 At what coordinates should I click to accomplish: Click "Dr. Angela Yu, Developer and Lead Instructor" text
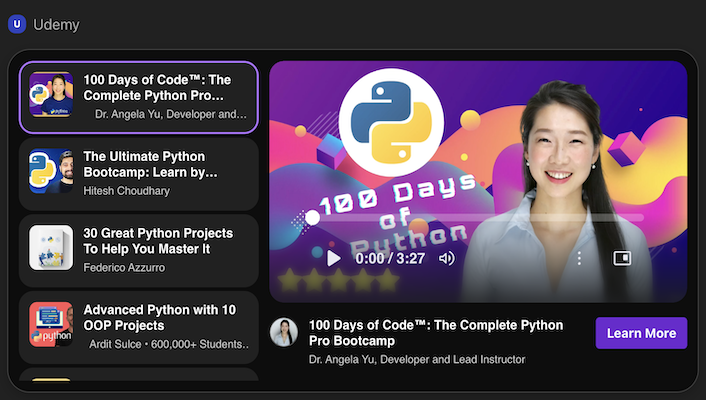click(x=417, y=359)
